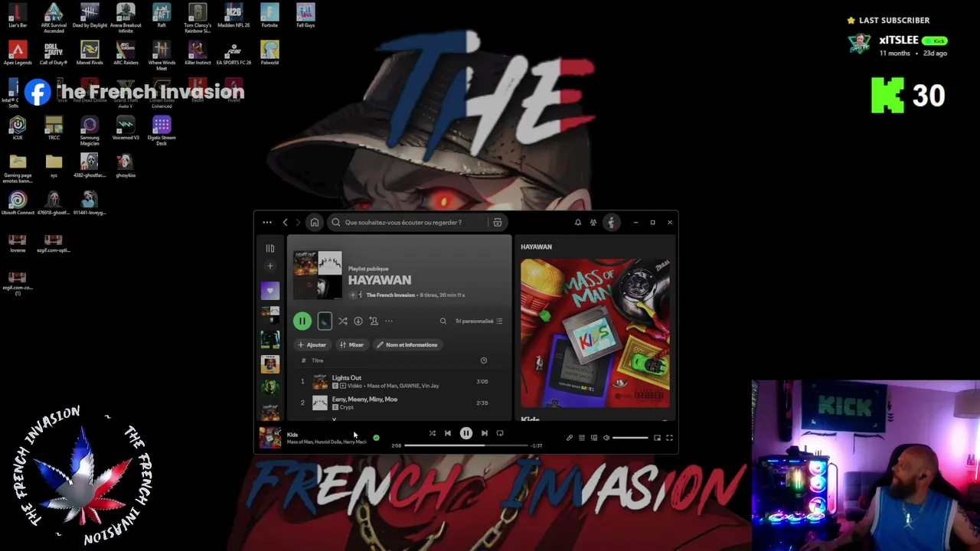Viewport: 980px width, 551px height.
Task: Invite collaborators to the HAYAWAN playlist
Action: [x=374, y=321]
